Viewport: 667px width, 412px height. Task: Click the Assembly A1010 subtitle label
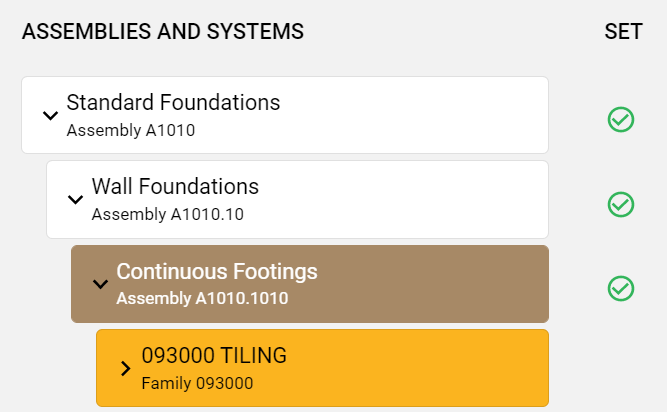coord(130,129)
